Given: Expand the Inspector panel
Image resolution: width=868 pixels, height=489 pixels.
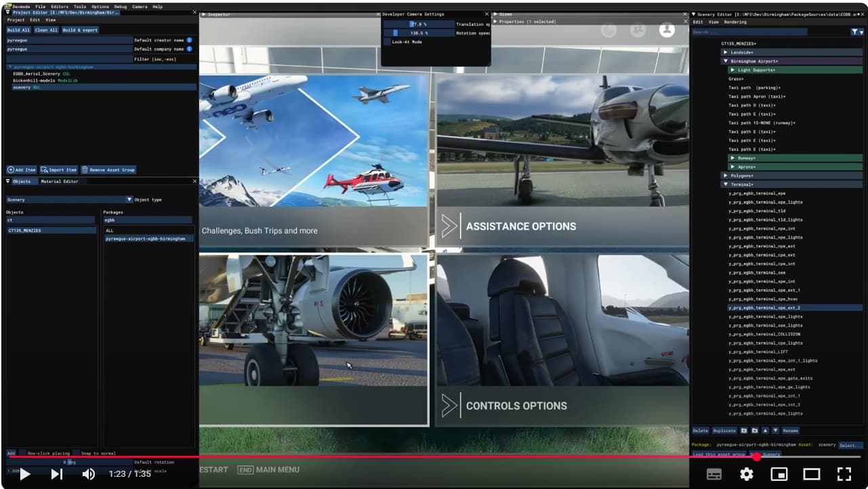Looking at the screenshot, I should pos(205,14).
